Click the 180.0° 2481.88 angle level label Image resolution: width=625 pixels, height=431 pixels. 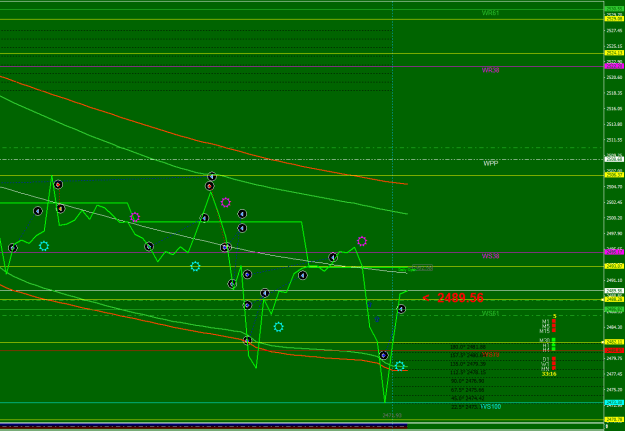pyautogui.click(x=468, y=347)
